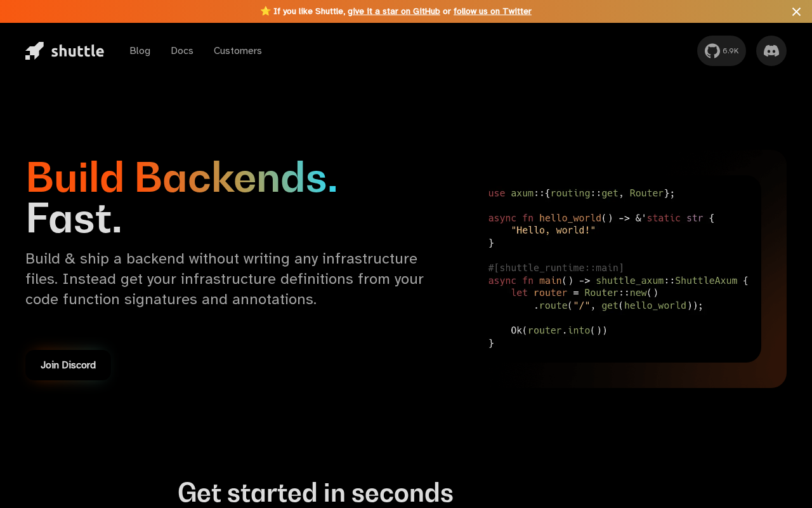Image resolution: width=812 pixels, height=508 pixels.
Task: Open 'follow us on Twitter' link
Action: click(x=492, y=11)
